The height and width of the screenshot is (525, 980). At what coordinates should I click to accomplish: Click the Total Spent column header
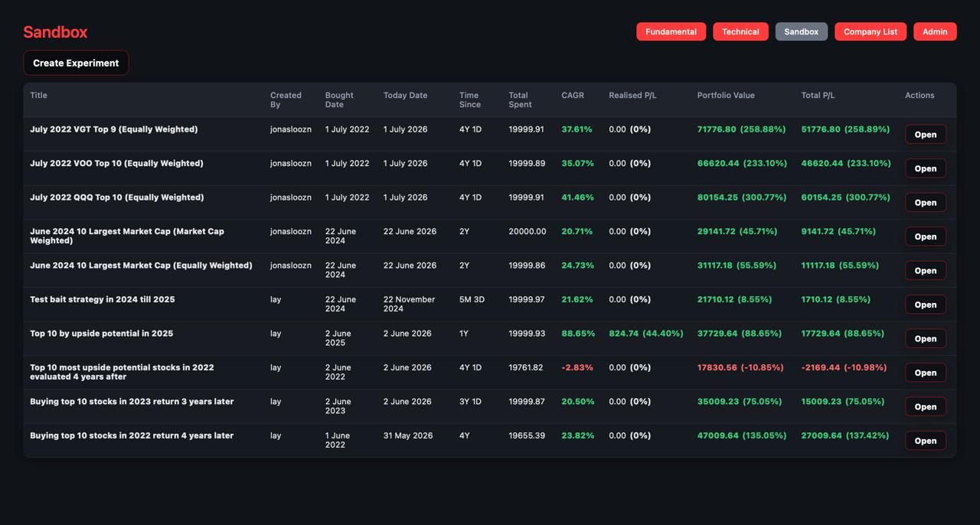tap(520, 100)
